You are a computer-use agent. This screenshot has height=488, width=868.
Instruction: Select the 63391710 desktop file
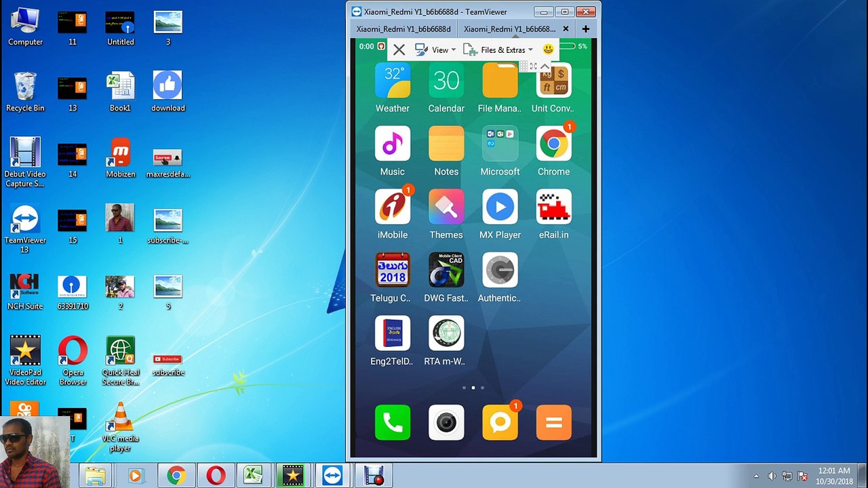pyautogui.click(x=73, y=292)
